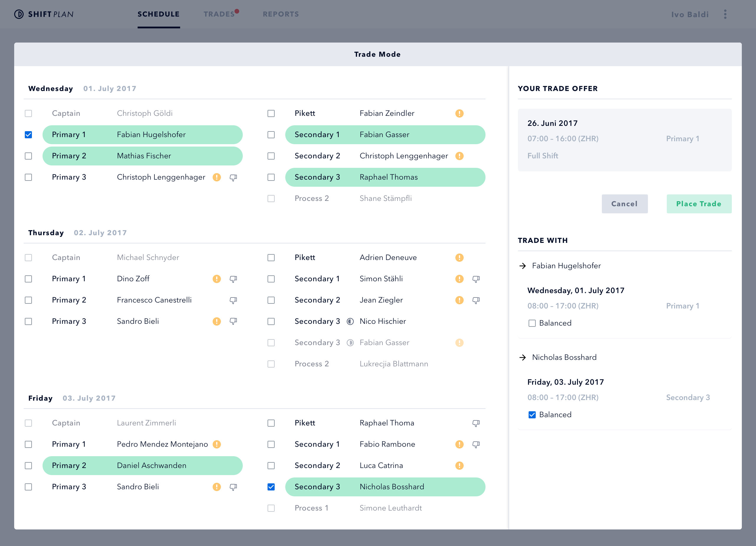Click the Ivo Baldi user name

(x=690, y=14)
